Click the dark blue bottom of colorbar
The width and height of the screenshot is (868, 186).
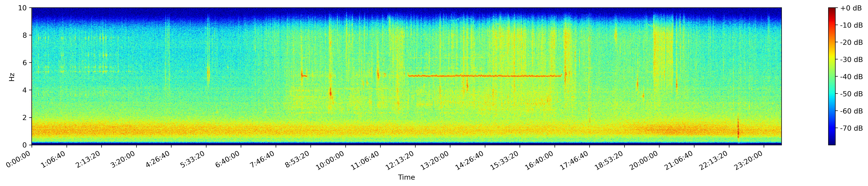[832, 143]
